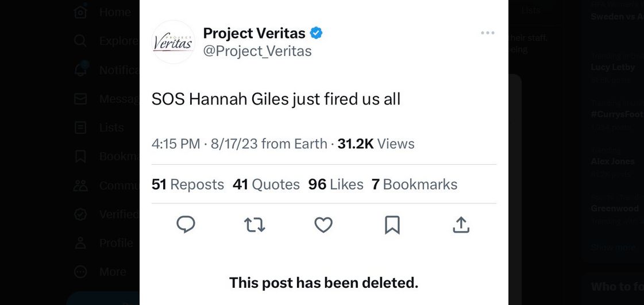Screen dimensions: 644x305
Task: Like the post with heart icon
Action: [x=323, y=225]
